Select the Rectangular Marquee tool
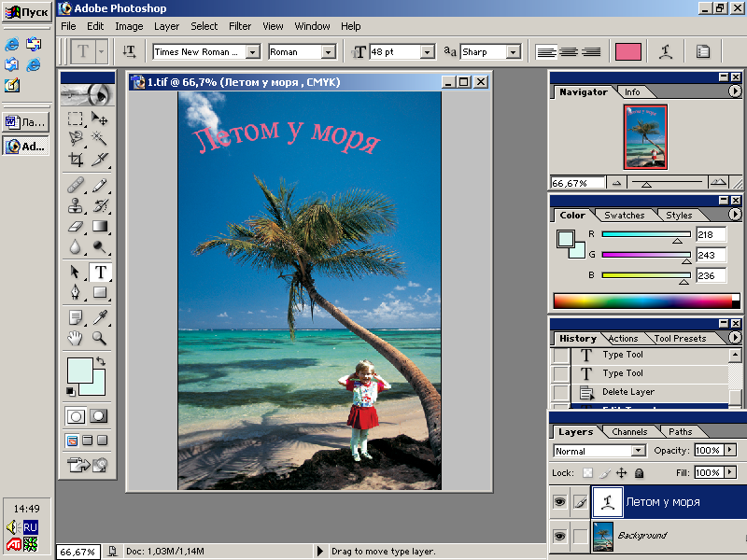Image resolution: width=747 pixels, height=560 pixels. point(76,118)
